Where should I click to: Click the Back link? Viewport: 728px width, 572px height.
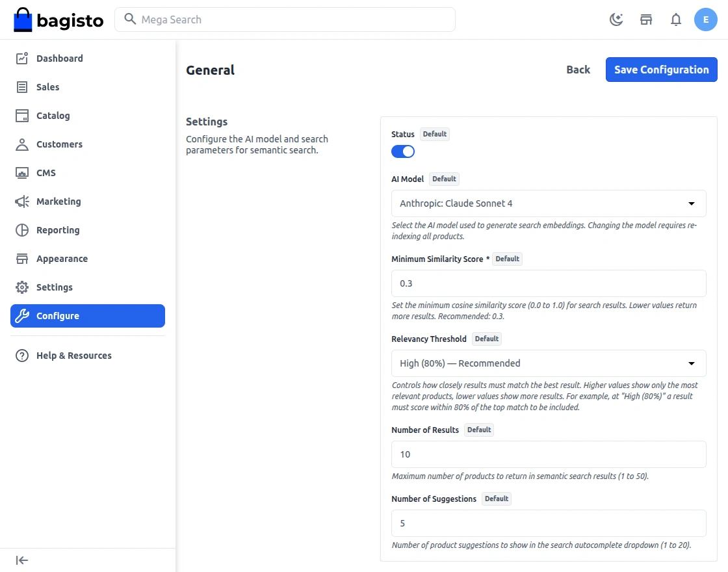pyautogui.click(x=578, y=70)
